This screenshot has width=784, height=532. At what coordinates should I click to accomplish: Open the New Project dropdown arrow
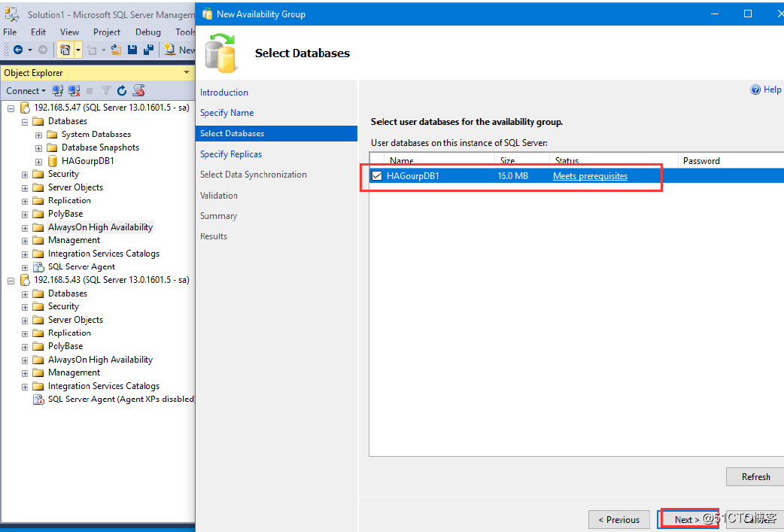click(x=78, y=50)
